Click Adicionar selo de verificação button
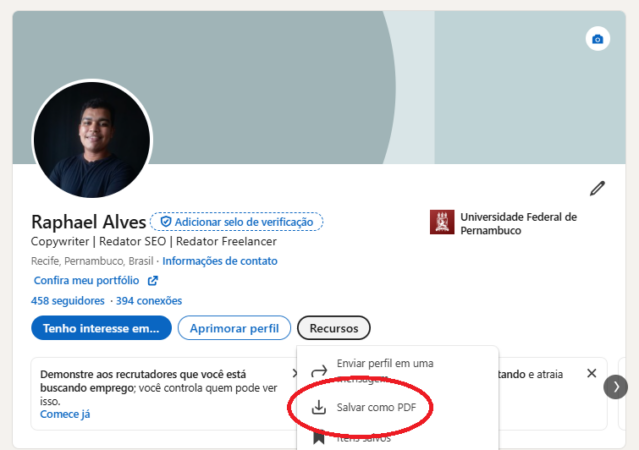 click(x=236, y=222)
